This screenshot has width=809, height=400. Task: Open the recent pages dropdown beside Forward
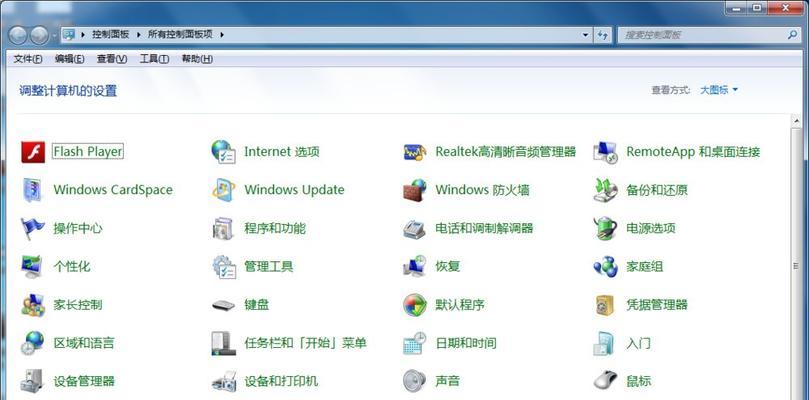(x=55, y=36)
